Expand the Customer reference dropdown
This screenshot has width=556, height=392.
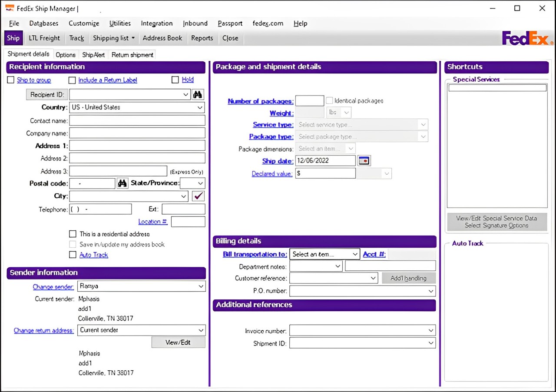click(373, 278)
